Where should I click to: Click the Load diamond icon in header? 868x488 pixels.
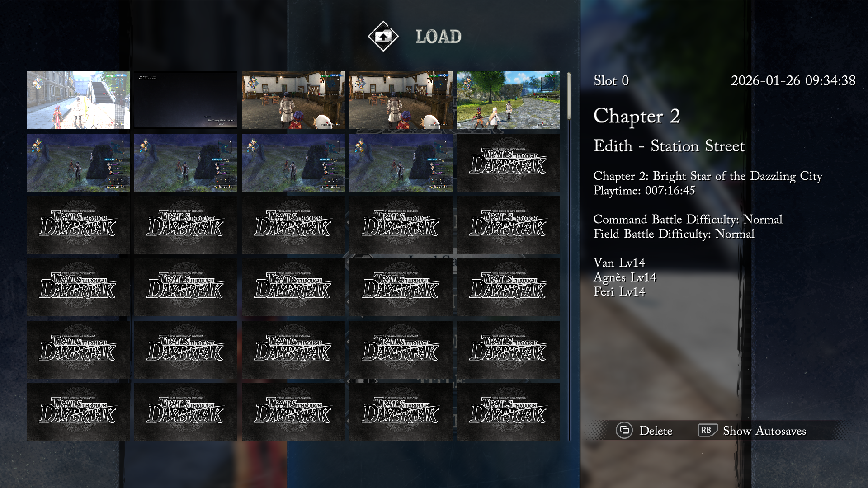pos(383,37)
